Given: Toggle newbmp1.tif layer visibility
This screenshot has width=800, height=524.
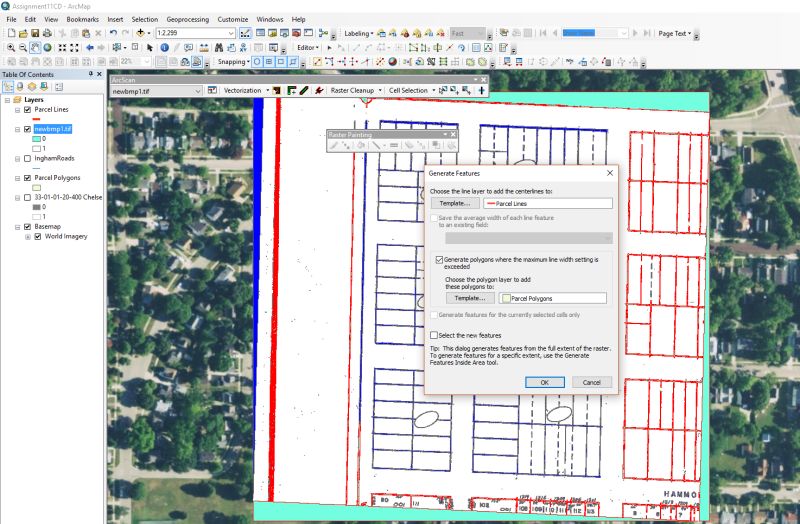Looking at the screenshot, I should coord(28,129).
